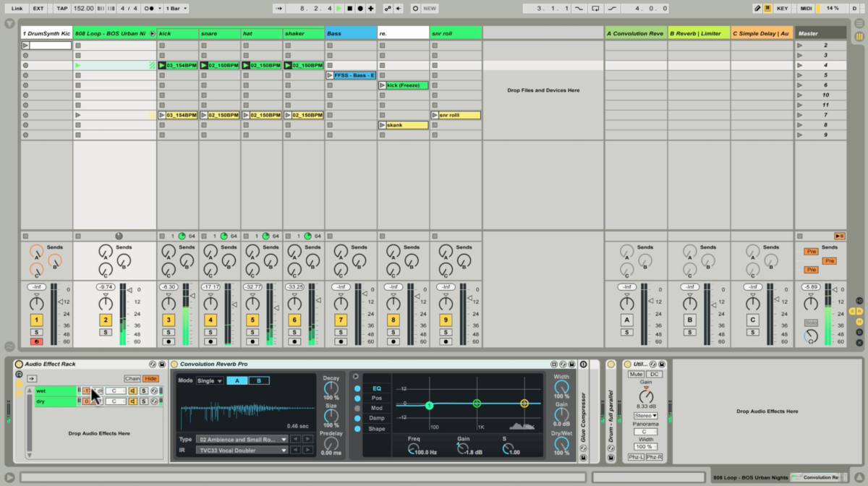Launch the kick (Freeze) clip
The image size is (868, 486).
pos(382,85)
